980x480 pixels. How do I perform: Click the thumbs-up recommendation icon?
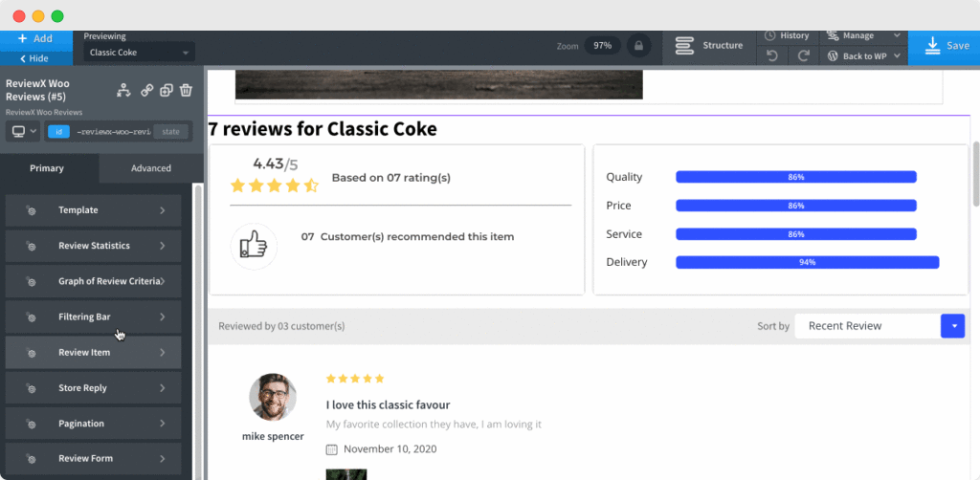coord(254,246)
